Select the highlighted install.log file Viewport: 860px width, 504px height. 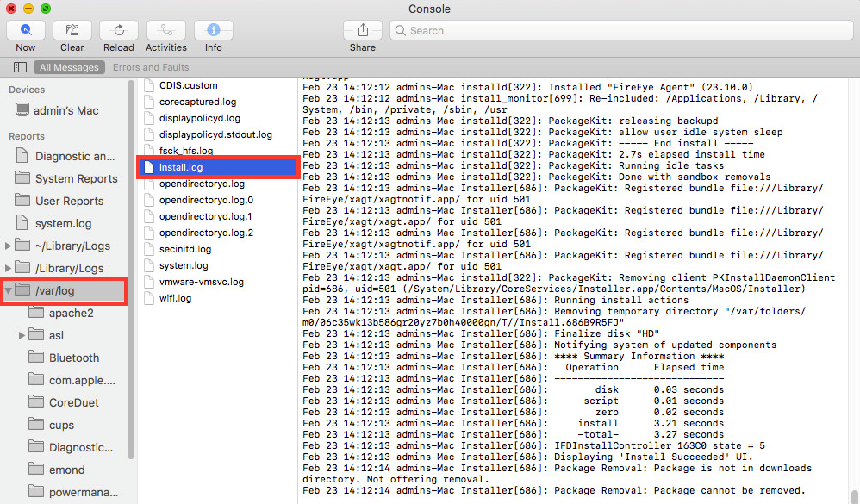click(218, 167)
